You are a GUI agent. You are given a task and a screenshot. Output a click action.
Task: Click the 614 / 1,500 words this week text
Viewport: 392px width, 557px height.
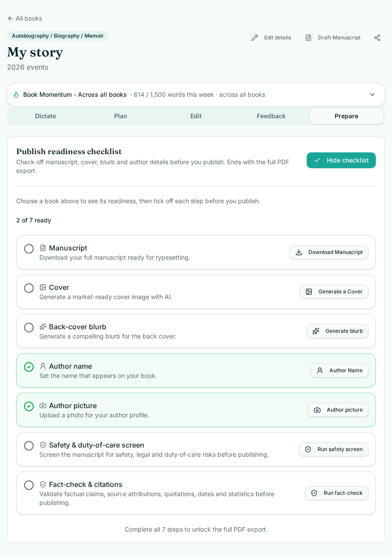click(174, 95)
